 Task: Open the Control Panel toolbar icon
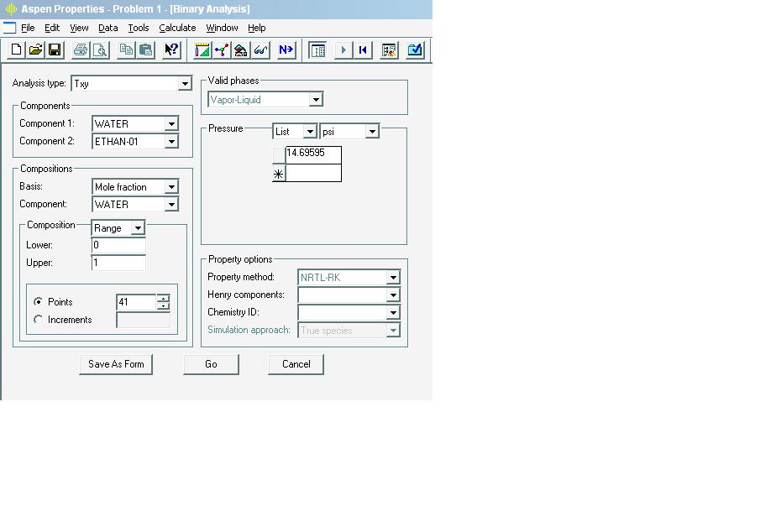[x=390, y=50]
